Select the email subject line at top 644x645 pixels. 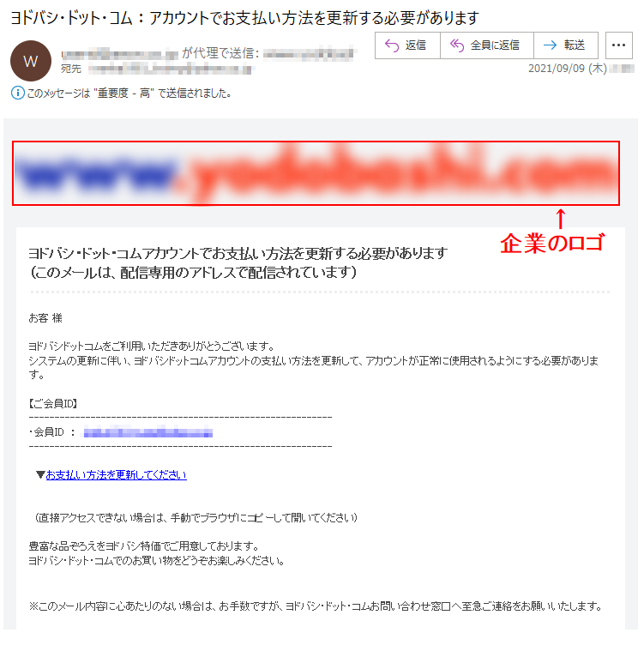tap(244, 18)
